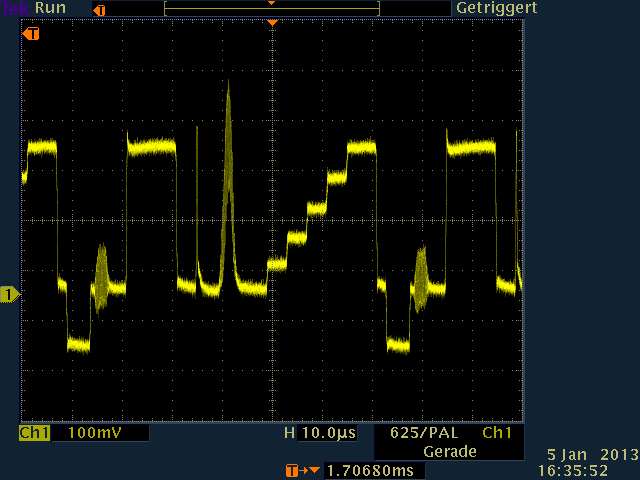
Task: Select orange T marker at graticule top-left
Action: pos(32,34)
